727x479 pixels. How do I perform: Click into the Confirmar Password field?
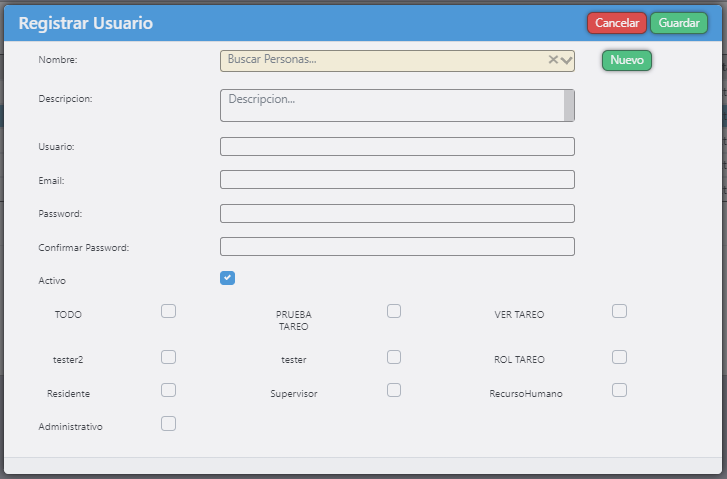(397, 246)
